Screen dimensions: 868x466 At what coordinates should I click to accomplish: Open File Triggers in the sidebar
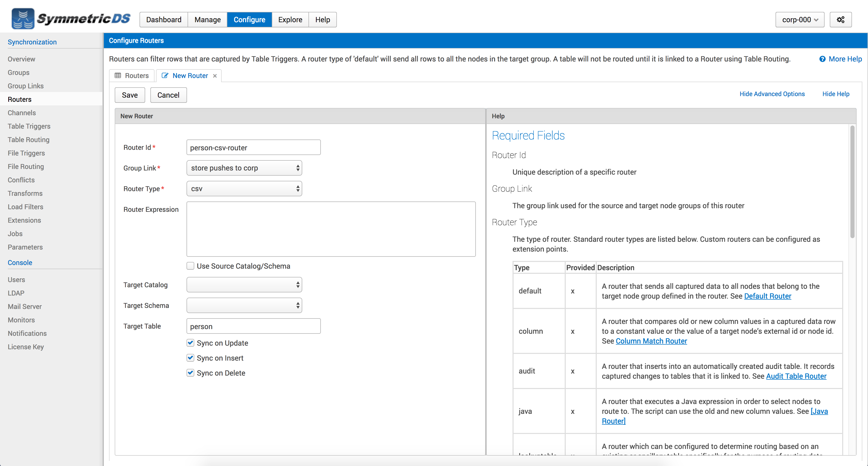[x=26, y=153]
